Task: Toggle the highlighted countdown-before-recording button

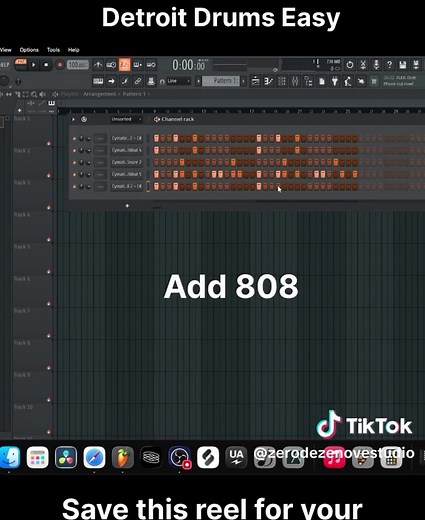Action: [124, 64]
